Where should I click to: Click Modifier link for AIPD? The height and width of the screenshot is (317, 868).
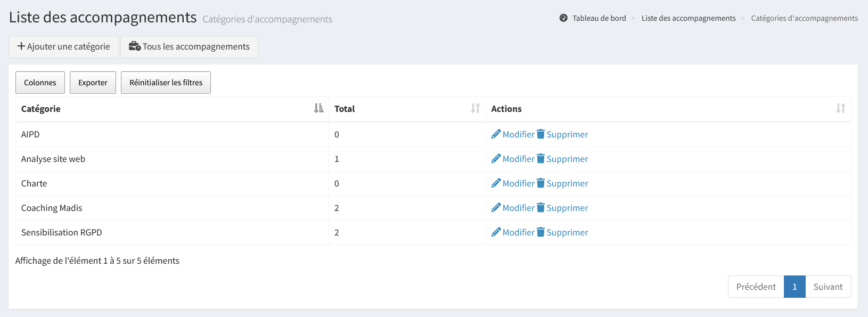tap(513, 134)
